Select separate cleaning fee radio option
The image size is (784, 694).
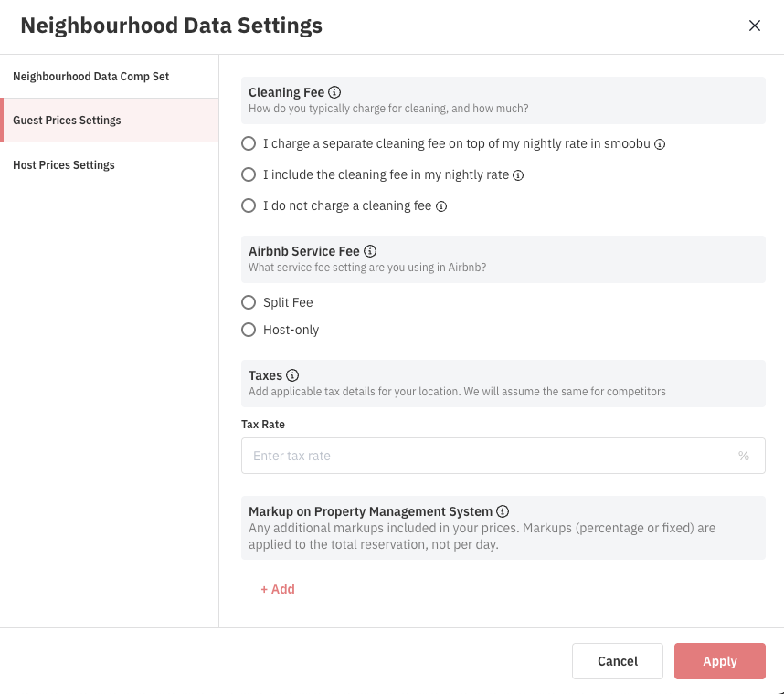click(249, 144)
